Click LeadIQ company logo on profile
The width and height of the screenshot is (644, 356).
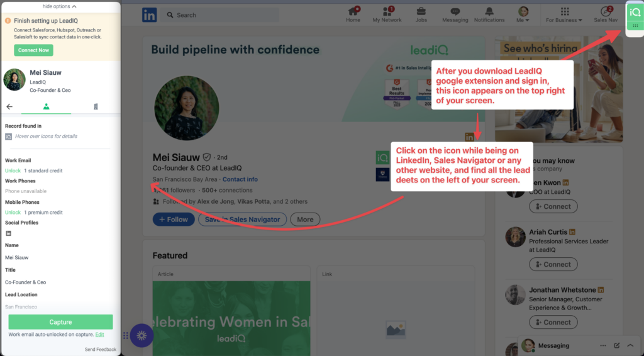[382, 158]
